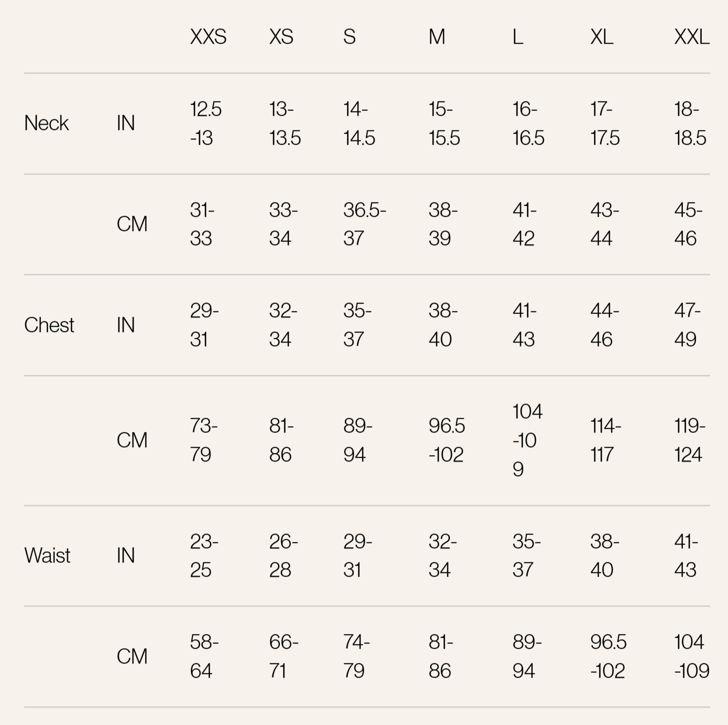The image size is (728, 725).
Task: Click the IN unit label beside Waist
Action: [126, 556]
